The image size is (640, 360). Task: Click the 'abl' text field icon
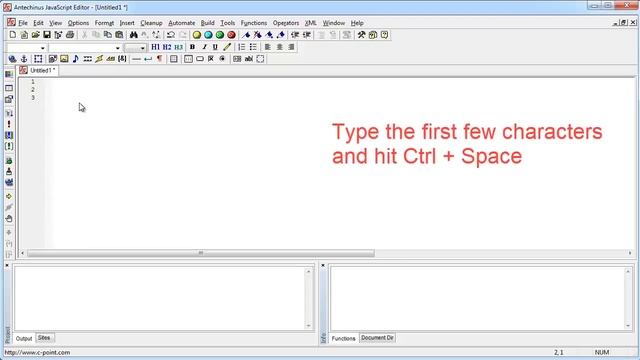click(249, 59)
